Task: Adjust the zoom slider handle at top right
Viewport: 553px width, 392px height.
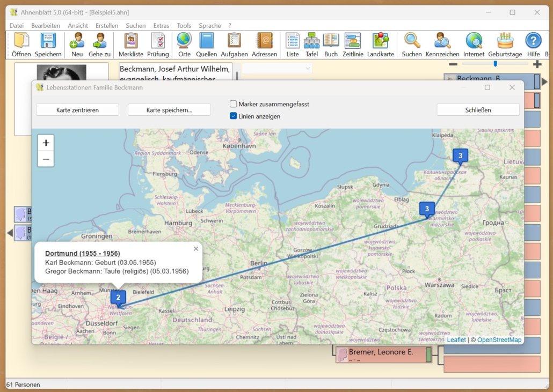Action: tap(495, 64)
